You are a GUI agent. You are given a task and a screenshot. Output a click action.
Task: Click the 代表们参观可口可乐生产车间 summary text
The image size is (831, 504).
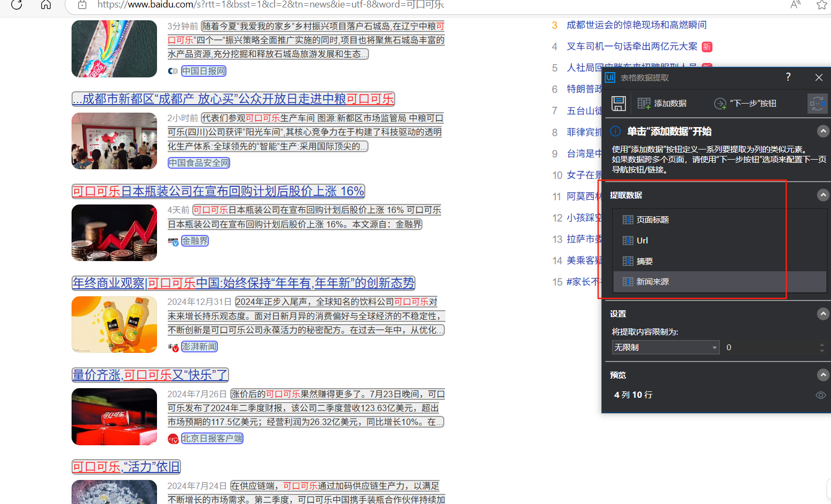(x=305, y=132)
